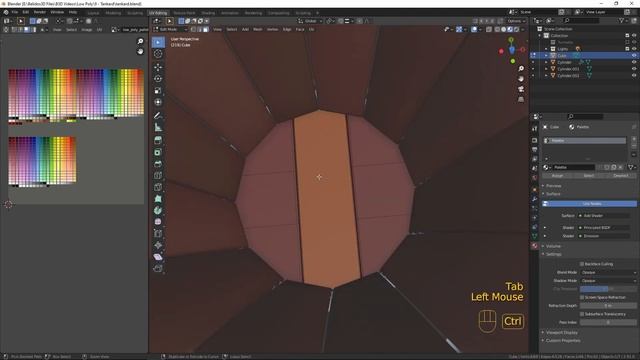Open the Material properties tab

click(535, 246)
